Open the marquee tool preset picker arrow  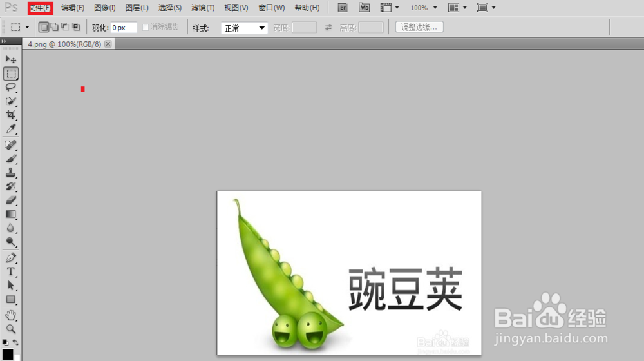coord(27,28)
